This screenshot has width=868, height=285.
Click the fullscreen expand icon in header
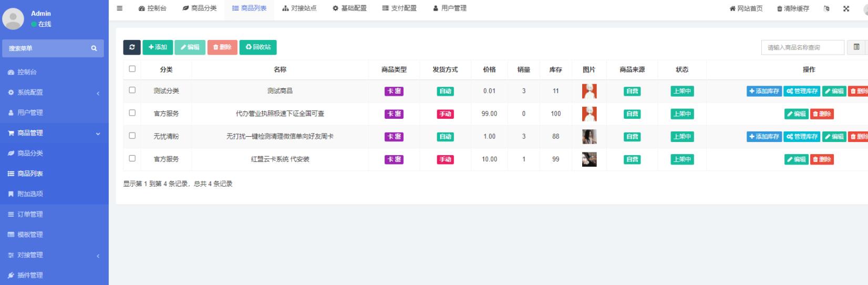coord(846,8)
